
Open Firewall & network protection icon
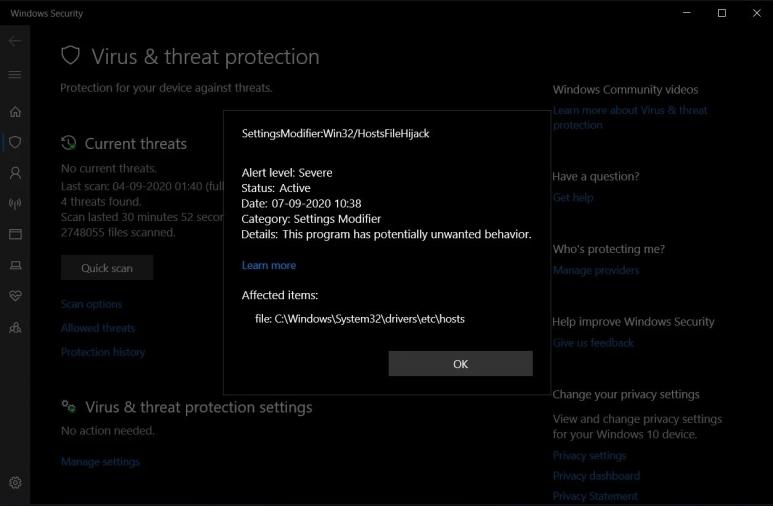15,204
